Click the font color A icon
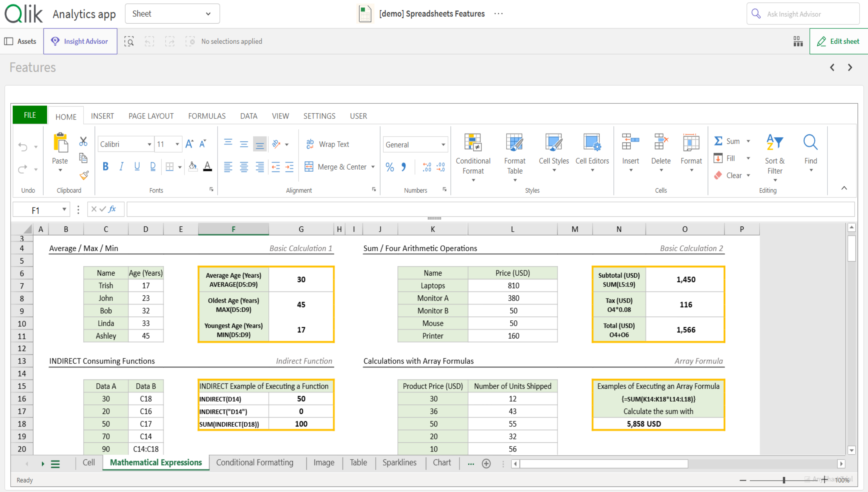 tap(208, 166)
